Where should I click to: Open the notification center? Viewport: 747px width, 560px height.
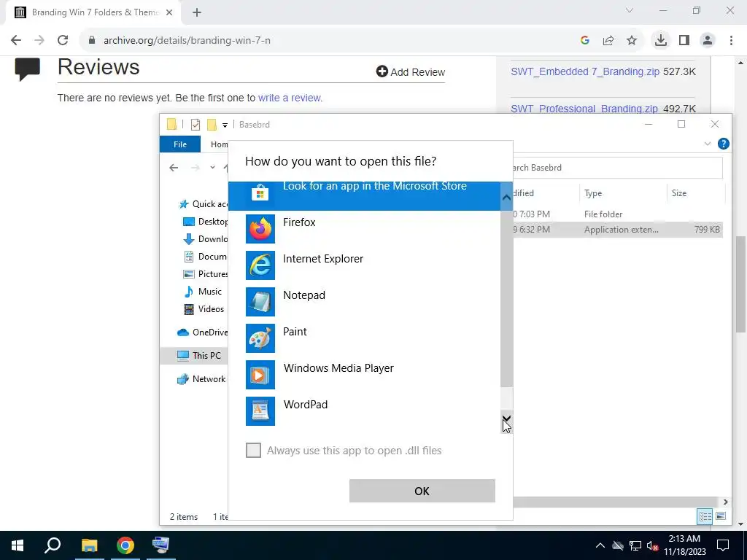click(x=723, y=545)
